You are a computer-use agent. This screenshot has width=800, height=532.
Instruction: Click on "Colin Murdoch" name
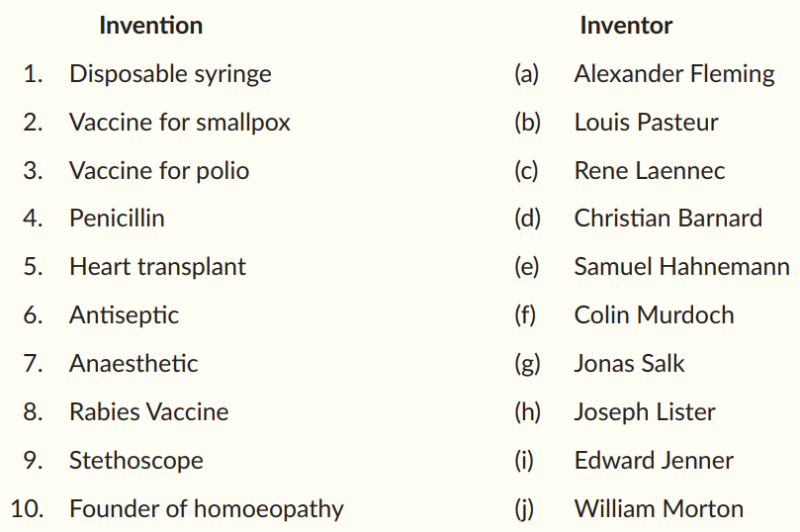(654, 315)
